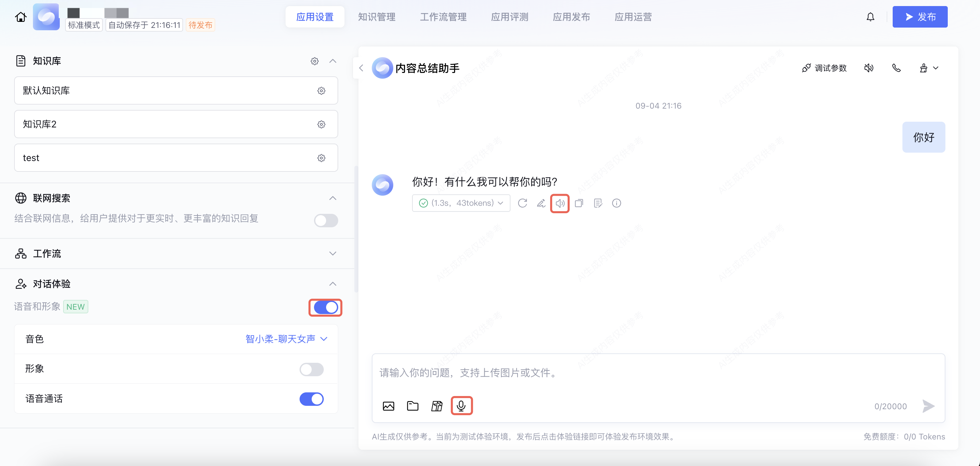Copy the assistant's reply message
This screenshot has height=466, width=980.
[579, 203]
